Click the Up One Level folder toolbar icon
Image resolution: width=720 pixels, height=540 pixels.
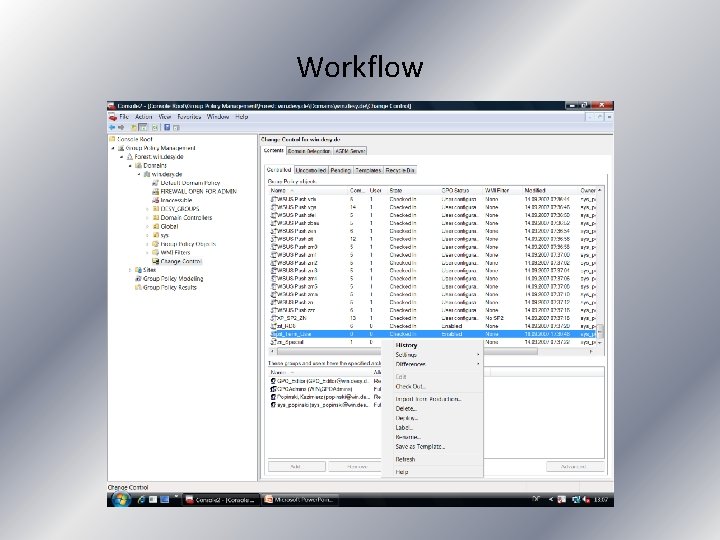pos(134,127)
